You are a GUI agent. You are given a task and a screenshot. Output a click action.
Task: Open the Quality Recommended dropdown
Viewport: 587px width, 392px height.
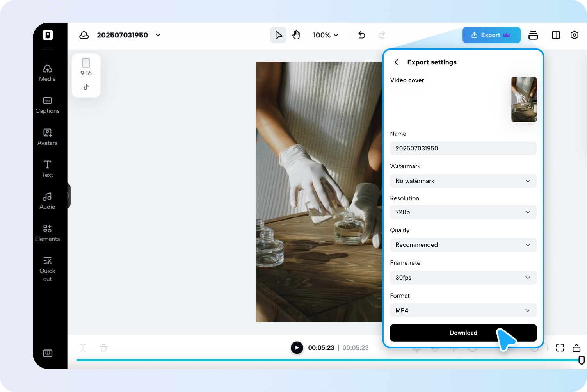463,245
